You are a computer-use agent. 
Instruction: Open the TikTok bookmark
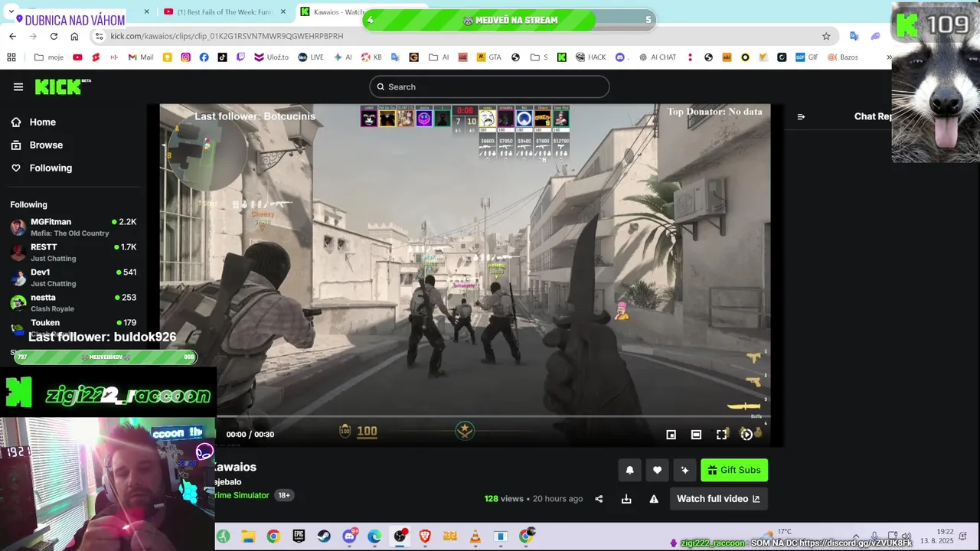(x=222, y=57)
